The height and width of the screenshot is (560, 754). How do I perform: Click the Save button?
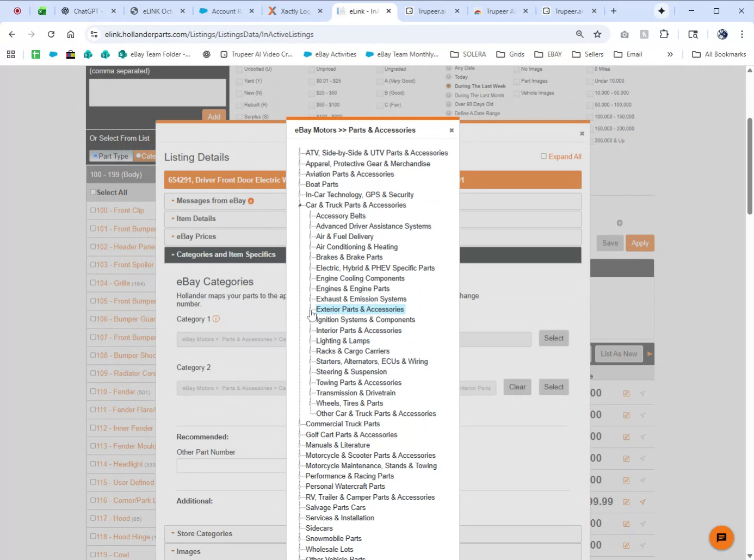(610, 243)
